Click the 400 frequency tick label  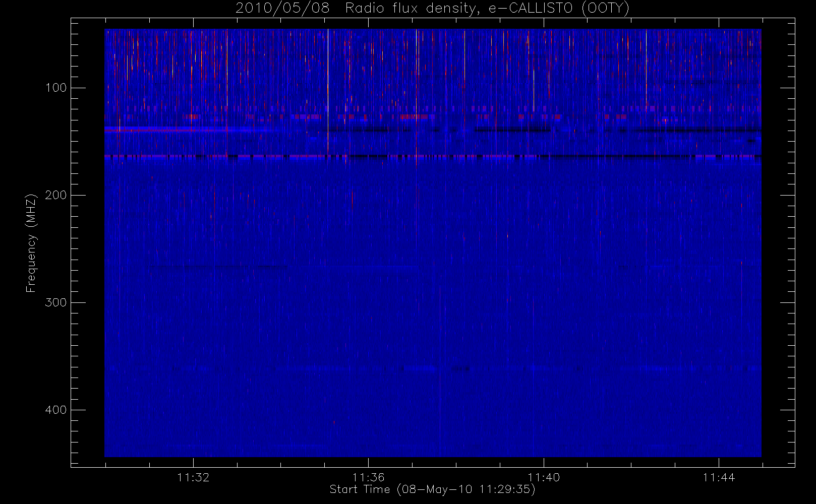click(56, 410)
